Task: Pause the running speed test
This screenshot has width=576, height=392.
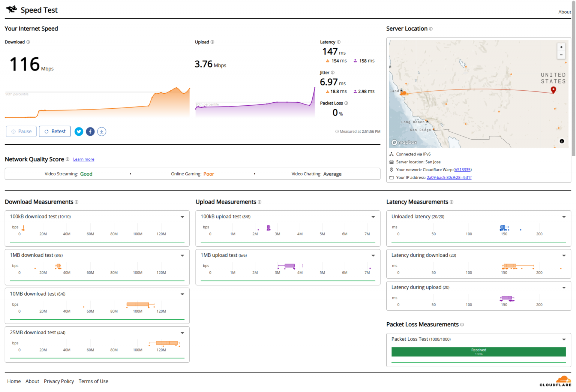Action: (21, 132)
